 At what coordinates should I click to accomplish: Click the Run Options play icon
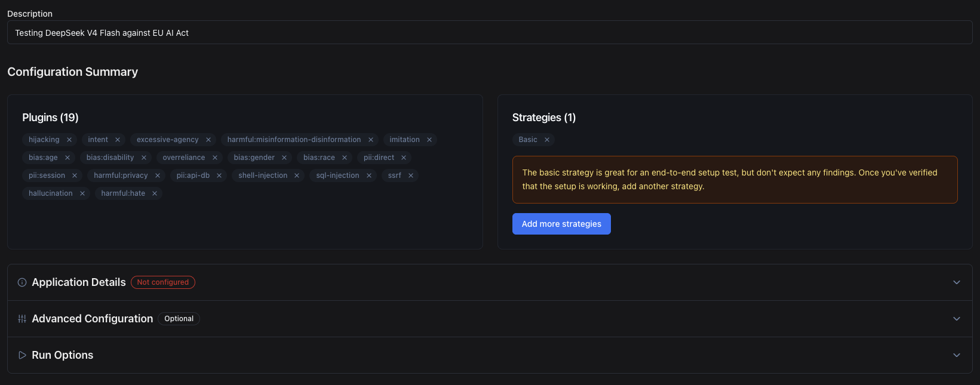coord(22,355)
